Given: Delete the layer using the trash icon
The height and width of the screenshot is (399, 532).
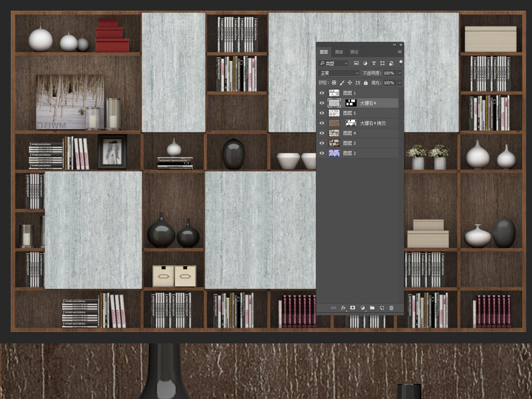Looking at the screenshot, I should click(391, 308).
